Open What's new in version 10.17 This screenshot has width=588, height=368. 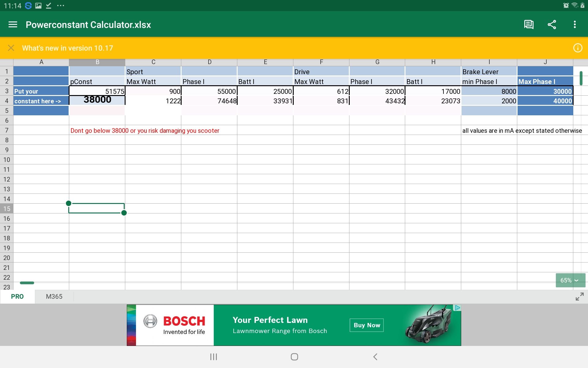point(67,48)
